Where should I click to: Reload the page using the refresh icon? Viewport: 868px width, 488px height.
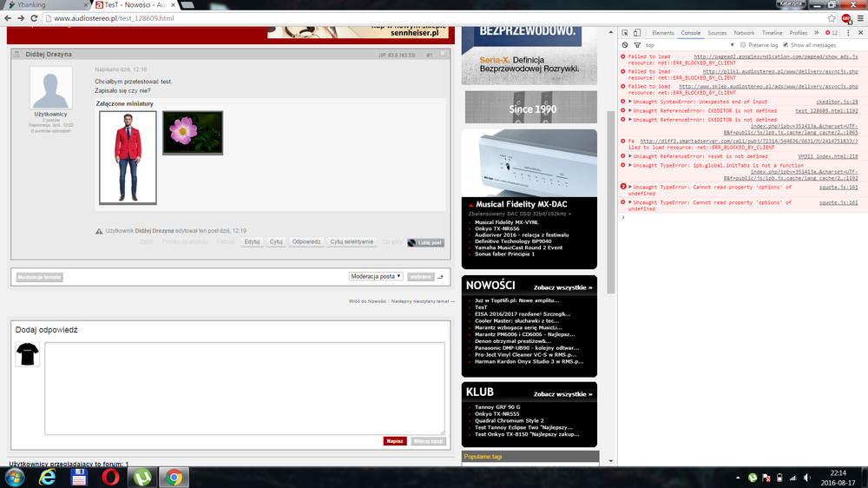click(x=34, y=18)
